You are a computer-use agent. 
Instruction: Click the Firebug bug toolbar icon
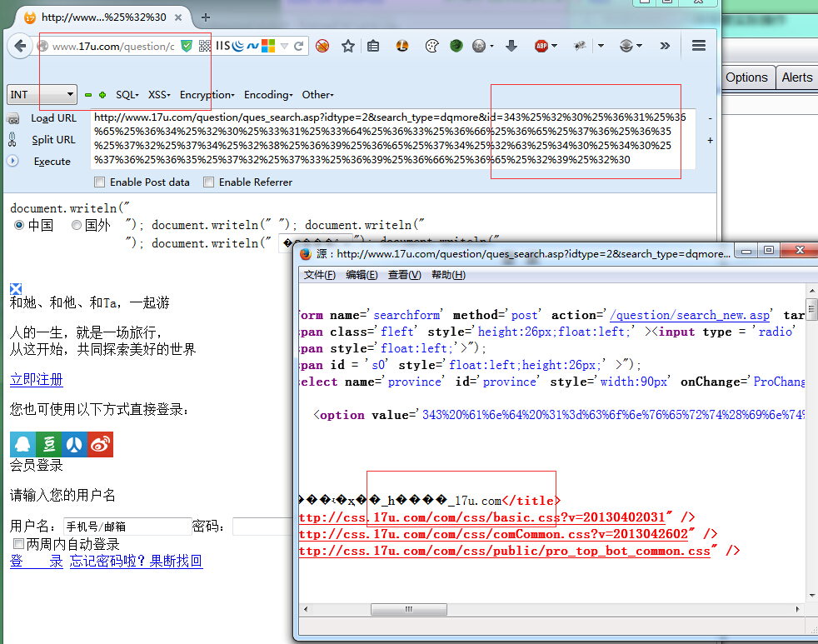click(x=580, y=46)
